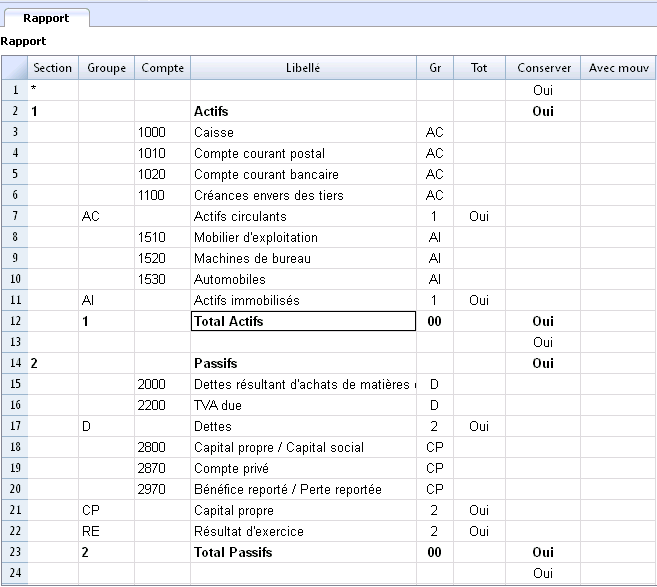The height and width of the screenshot is (587, 657).
Task: Click Gr value '00' in Total Actifs row
Action: pos(435,321)
